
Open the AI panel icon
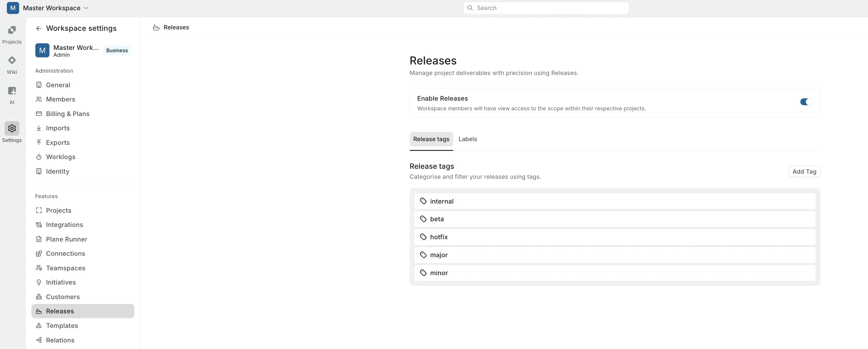pos(12,91)
